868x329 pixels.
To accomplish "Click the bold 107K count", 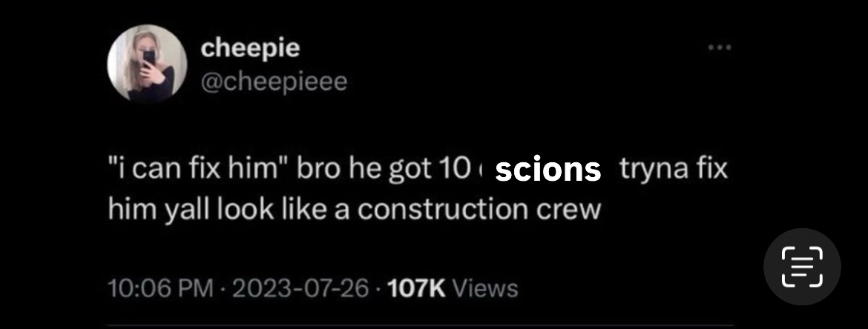I will tap(418, 287).
